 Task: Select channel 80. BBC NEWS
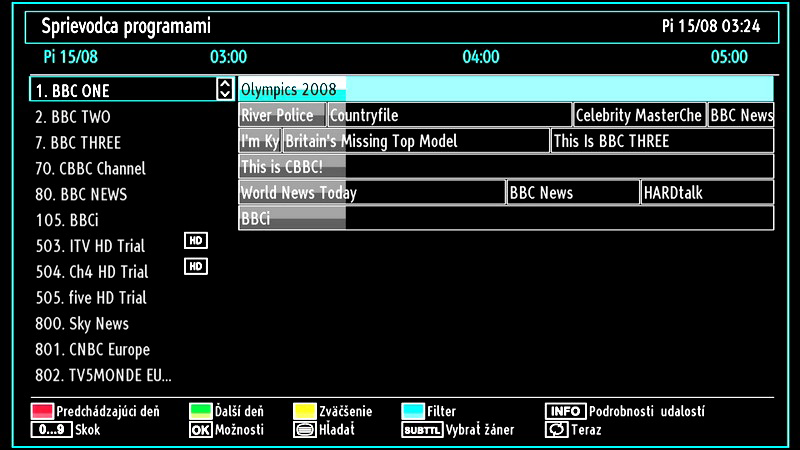(81, 194)
